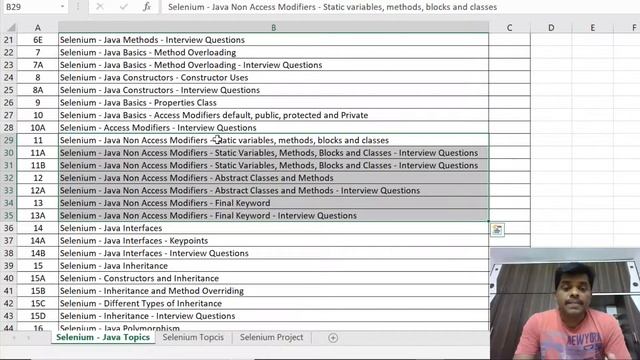
Task: Click cell containing '8A' in column A
Action: tap(38, 90)
